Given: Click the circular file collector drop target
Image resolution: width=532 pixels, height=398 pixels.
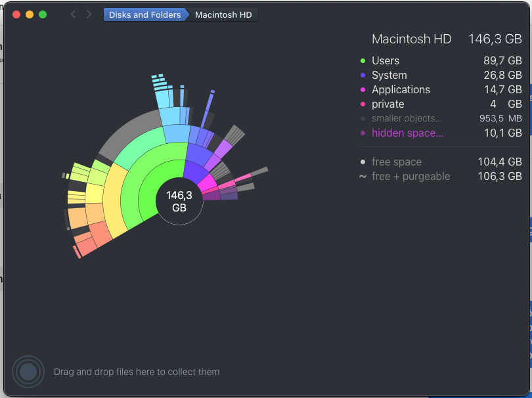Looking at the screenshot, I should [x=28, y=372].
